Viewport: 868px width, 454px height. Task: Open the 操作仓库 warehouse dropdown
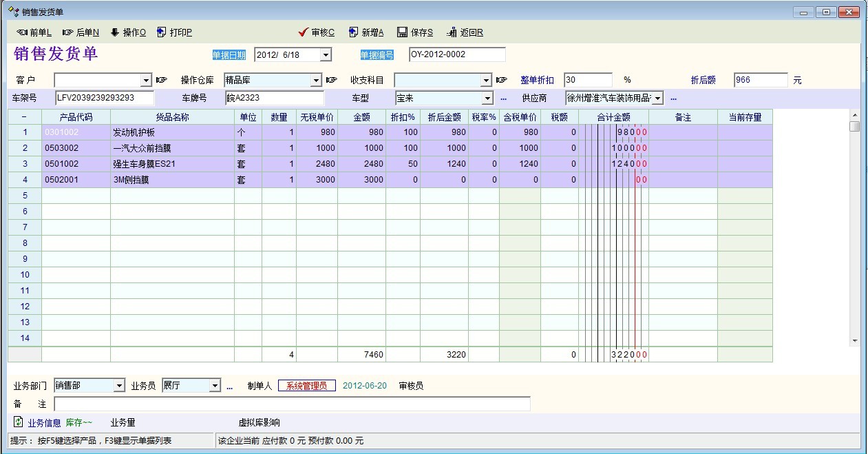(315, 80)
